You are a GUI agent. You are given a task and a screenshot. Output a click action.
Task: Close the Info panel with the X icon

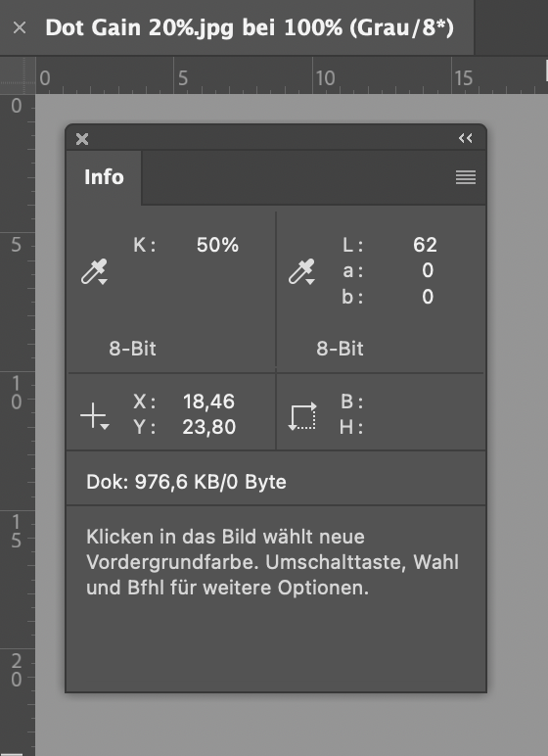[x=82, y=139]
